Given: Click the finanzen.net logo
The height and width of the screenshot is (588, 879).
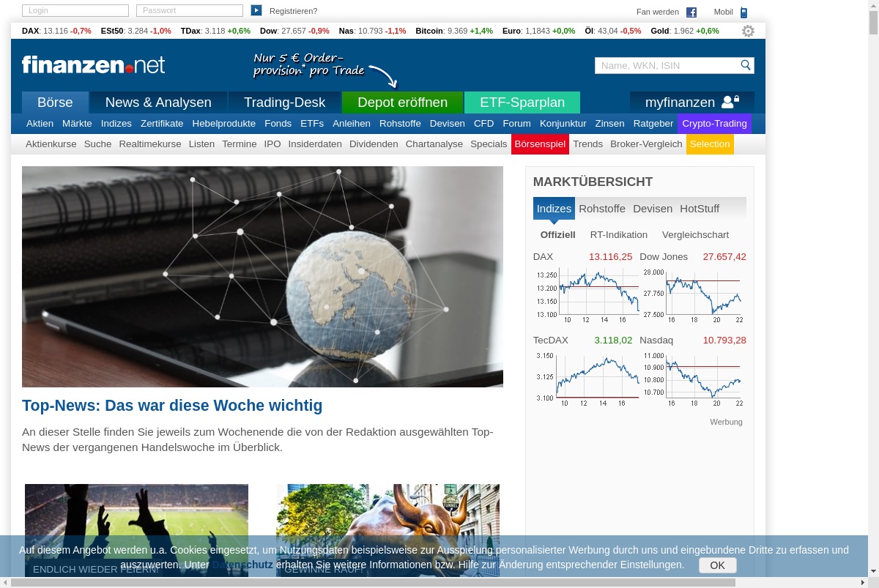Looking at the screenshot, I should [93, 64].
